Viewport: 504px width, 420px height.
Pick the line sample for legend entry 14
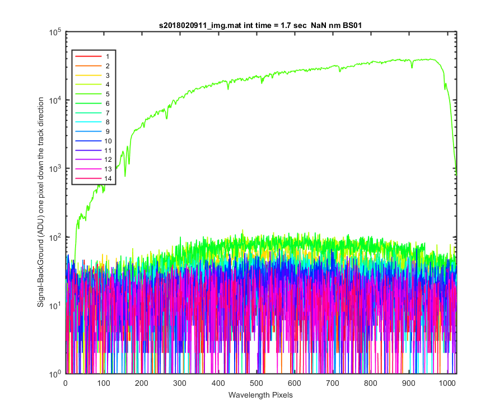pos(88,179)
